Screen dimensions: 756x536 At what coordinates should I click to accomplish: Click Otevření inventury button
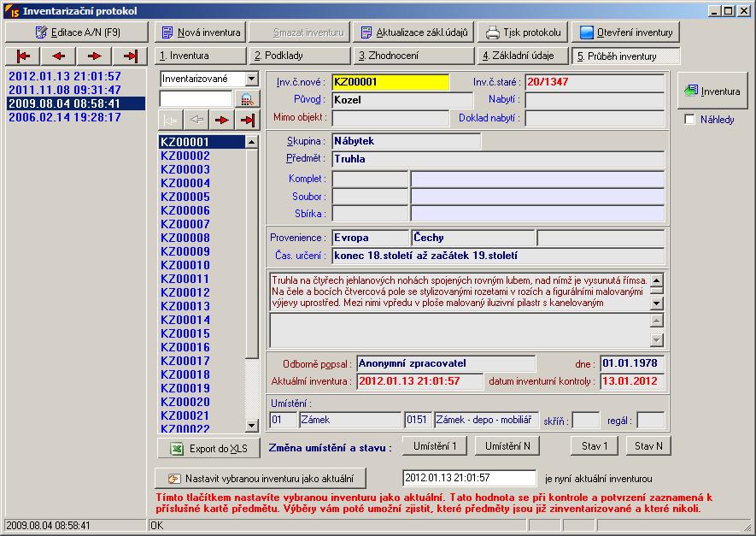[x=626, y=32]
